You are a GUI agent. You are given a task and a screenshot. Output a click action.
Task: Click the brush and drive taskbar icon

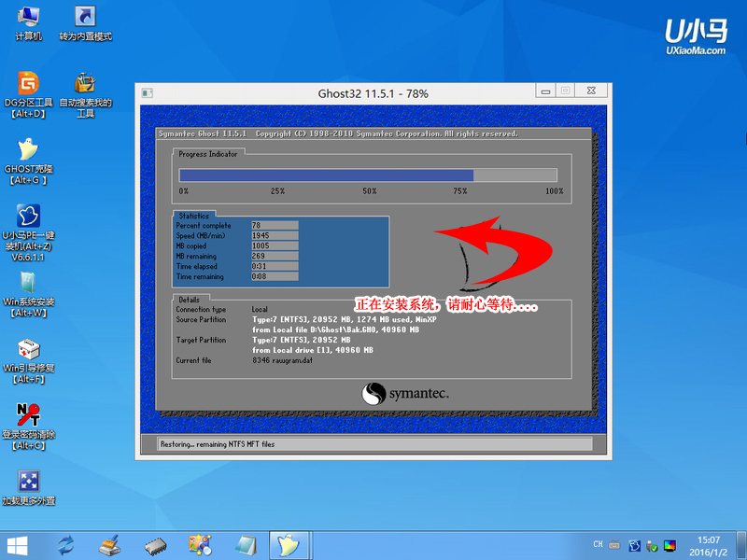click(x=110, y=544)
